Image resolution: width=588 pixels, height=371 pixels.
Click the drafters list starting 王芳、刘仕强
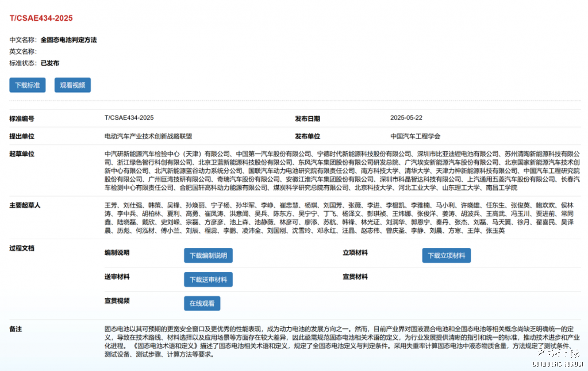(x=339, y=218)
